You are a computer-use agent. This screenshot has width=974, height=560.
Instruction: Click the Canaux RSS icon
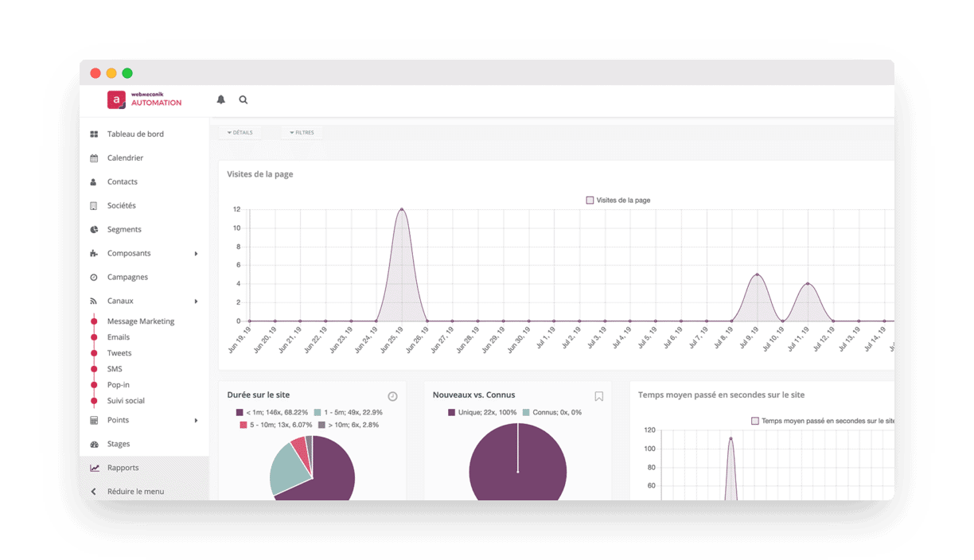click(94, 301)
